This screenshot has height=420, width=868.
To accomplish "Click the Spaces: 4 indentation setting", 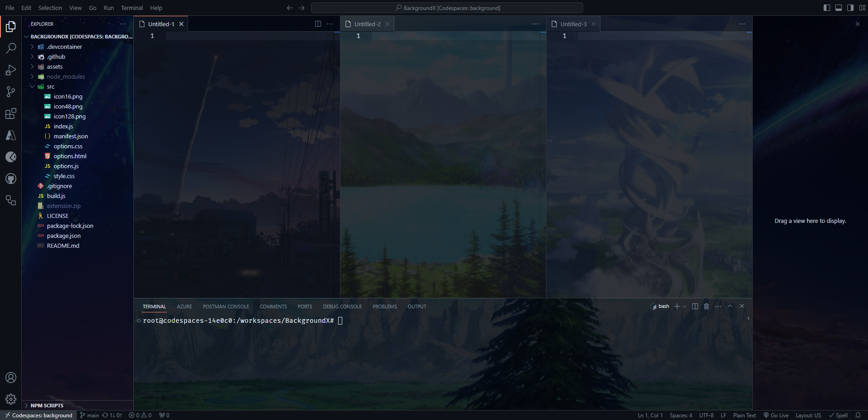I will coord(681,415).
